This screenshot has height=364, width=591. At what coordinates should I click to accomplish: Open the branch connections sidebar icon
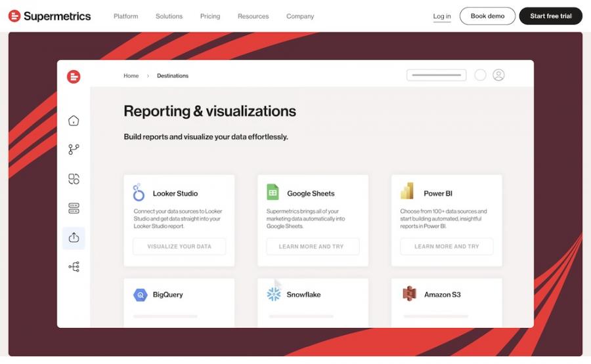point(74,150)
